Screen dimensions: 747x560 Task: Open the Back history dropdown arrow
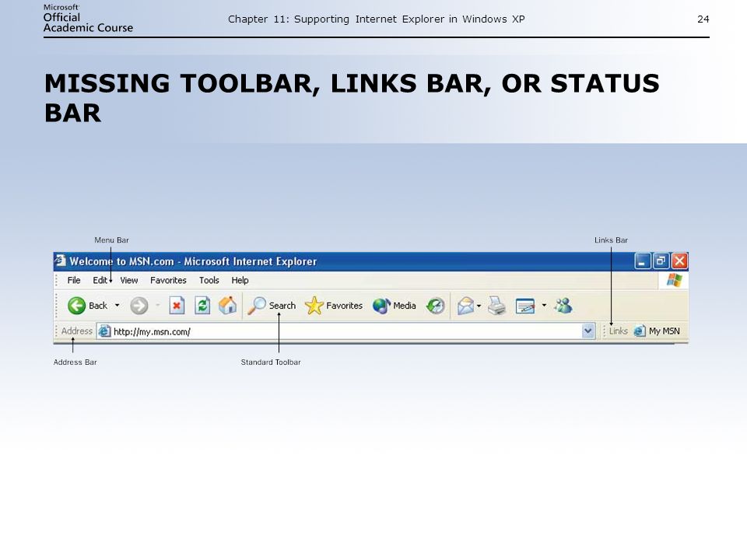[117, 305]
